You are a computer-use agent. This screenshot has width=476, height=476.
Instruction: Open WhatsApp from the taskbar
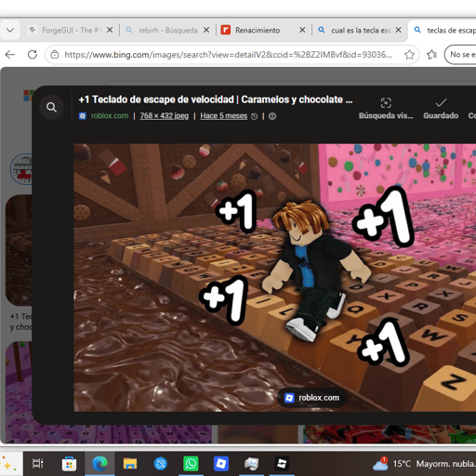click(191, 464)
